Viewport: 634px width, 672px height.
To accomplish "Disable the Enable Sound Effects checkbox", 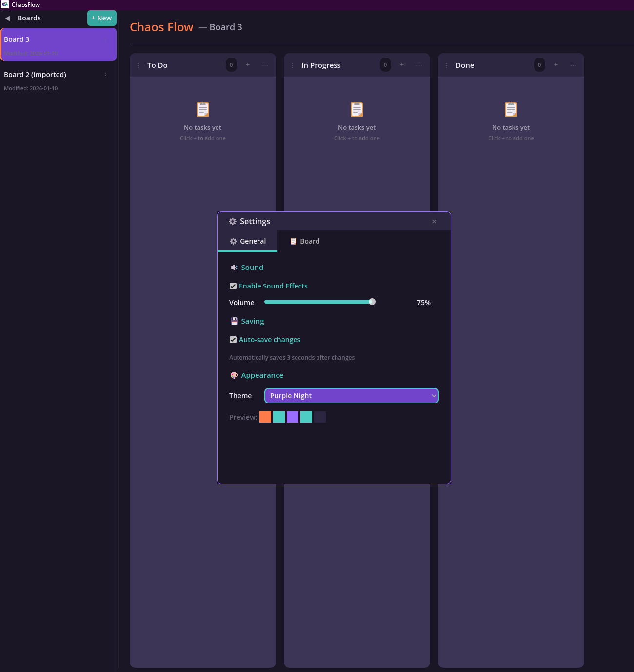I will pos(233,286).
